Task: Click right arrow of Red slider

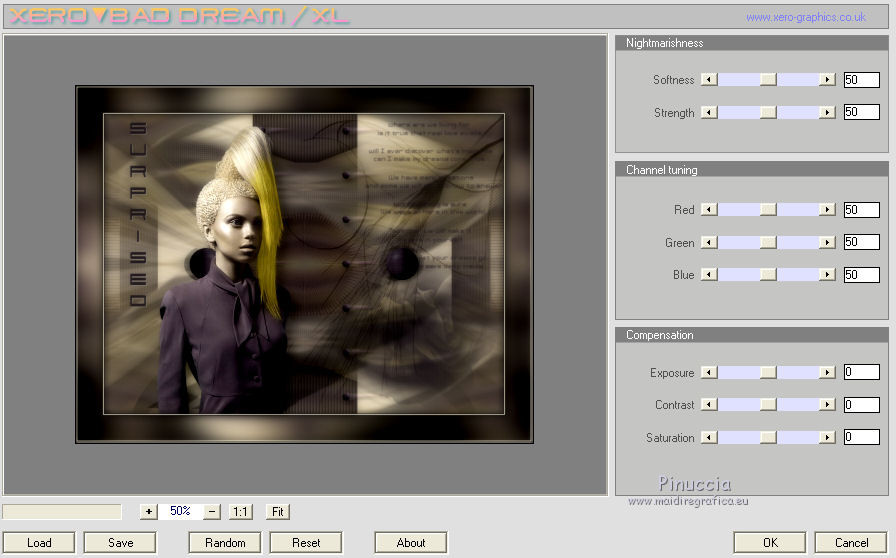Action: (827, 210)
